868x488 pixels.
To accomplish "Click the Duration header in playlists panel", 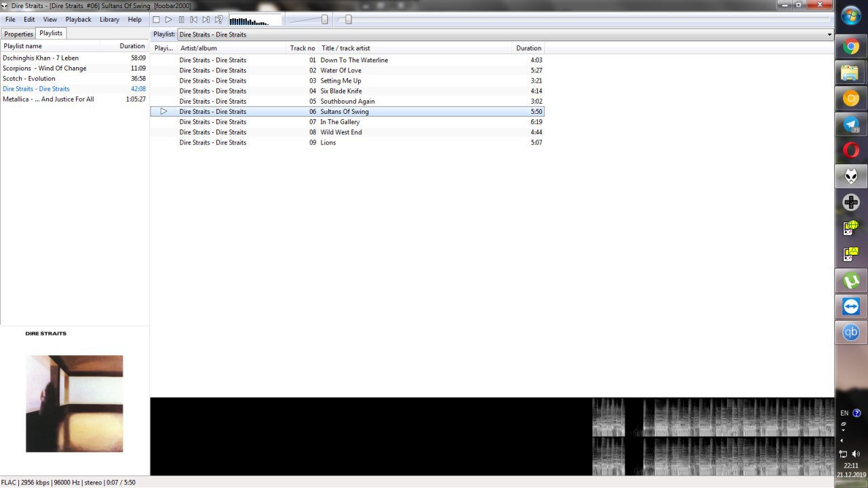I will pos(125,46).
